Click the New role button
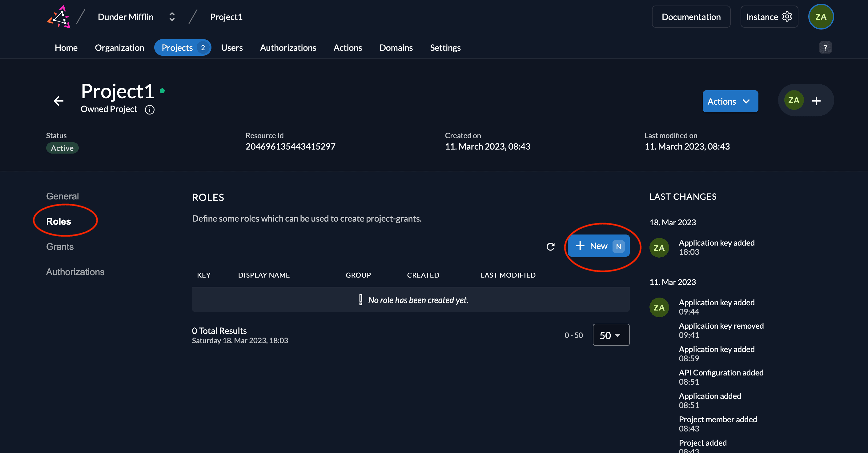The height and width of the screenshot is (453, 868). coord(598,246)
